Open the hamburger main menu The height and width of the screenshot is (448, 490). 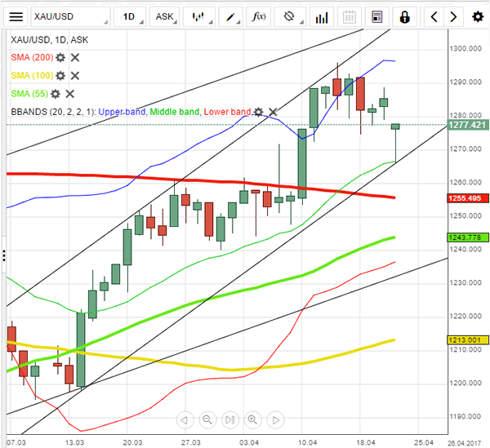pos(16,16)
